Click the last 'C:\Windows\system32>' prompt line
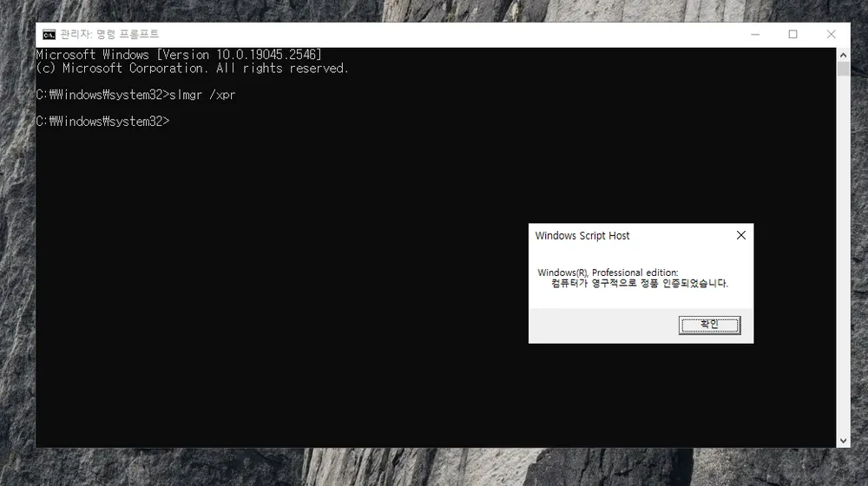Image resolution: width=868 pixels, height=486 pixels. coord(103,121)
